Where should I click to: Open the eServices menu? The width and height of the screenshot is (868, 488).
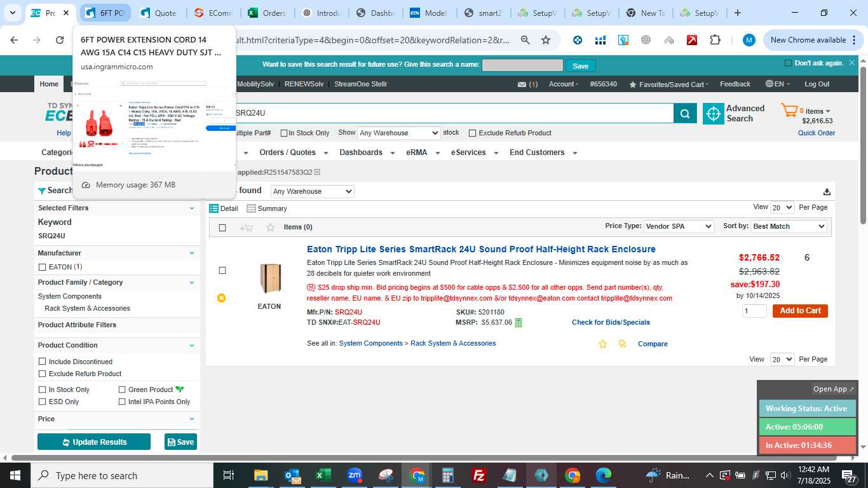click(474, 152)
